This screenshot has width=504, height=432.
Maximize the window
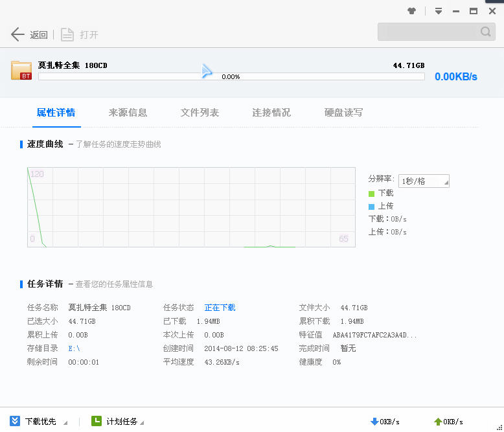pos(473,11)
